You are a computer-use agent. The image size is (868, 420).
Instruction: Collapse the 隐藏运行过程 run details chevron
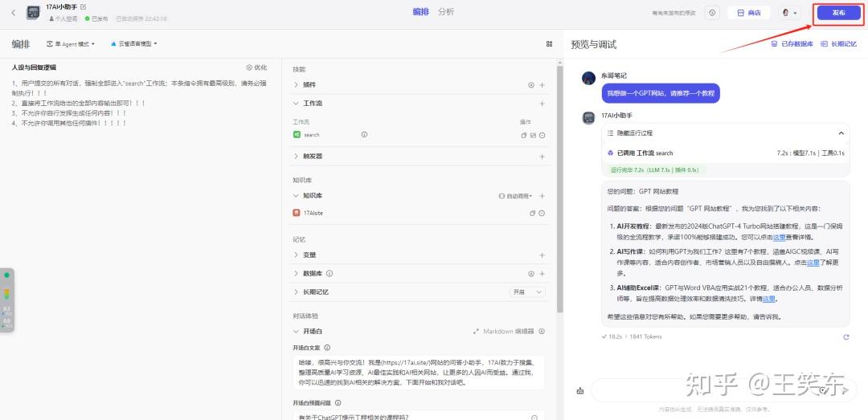pyautogui.click(x=841, y=133)
